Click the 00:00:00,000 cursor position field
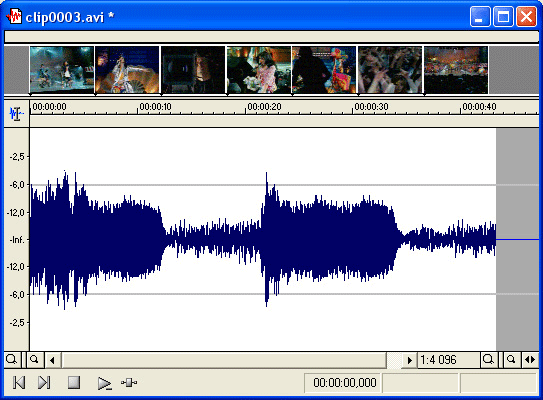 coord(342,383)
